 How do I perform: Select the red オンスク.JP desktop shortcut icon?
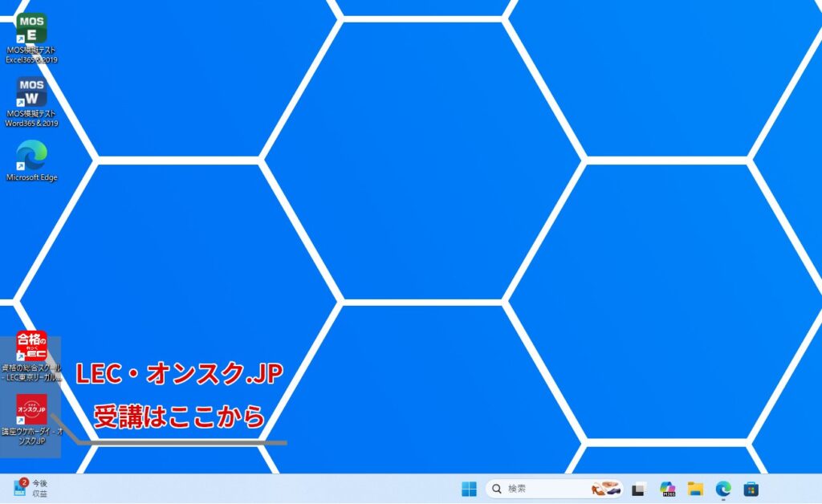pos(31,409)
